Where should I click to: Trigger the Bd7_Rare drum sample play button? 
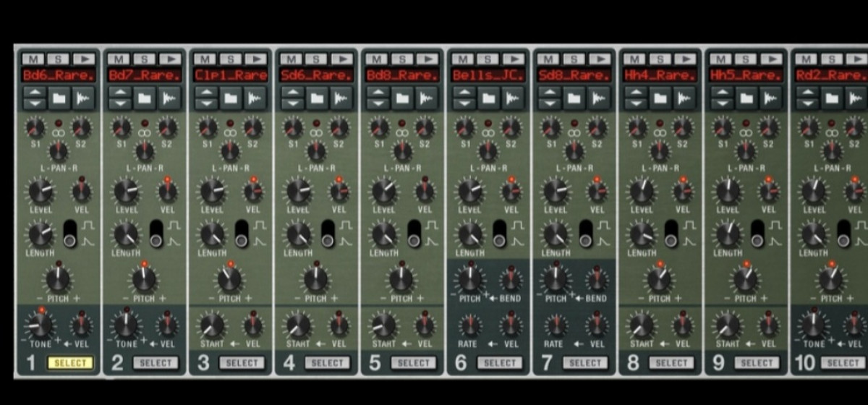pos(169,59)
